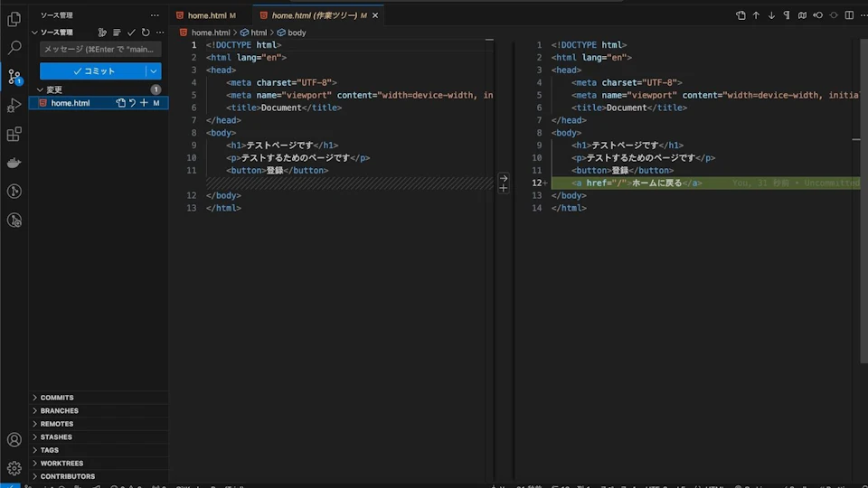Collapse the 変更 group

(x=40, y=89)
